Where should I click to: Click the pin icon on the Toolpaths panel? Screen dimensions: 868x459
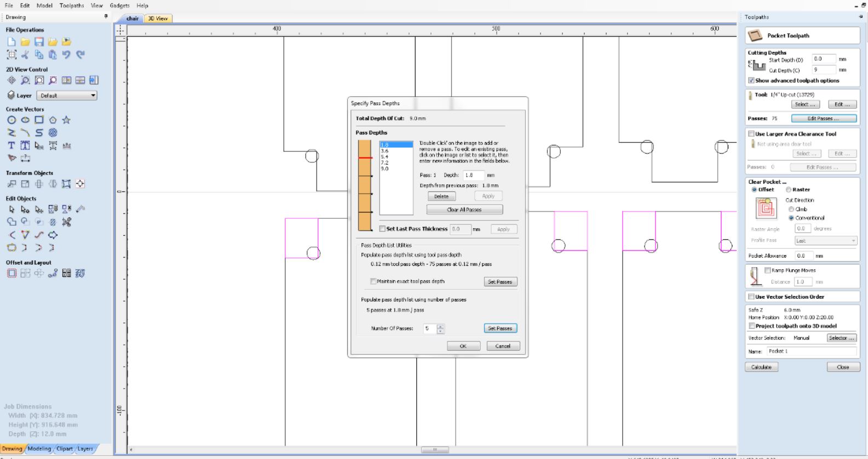(x=860, y=17)
